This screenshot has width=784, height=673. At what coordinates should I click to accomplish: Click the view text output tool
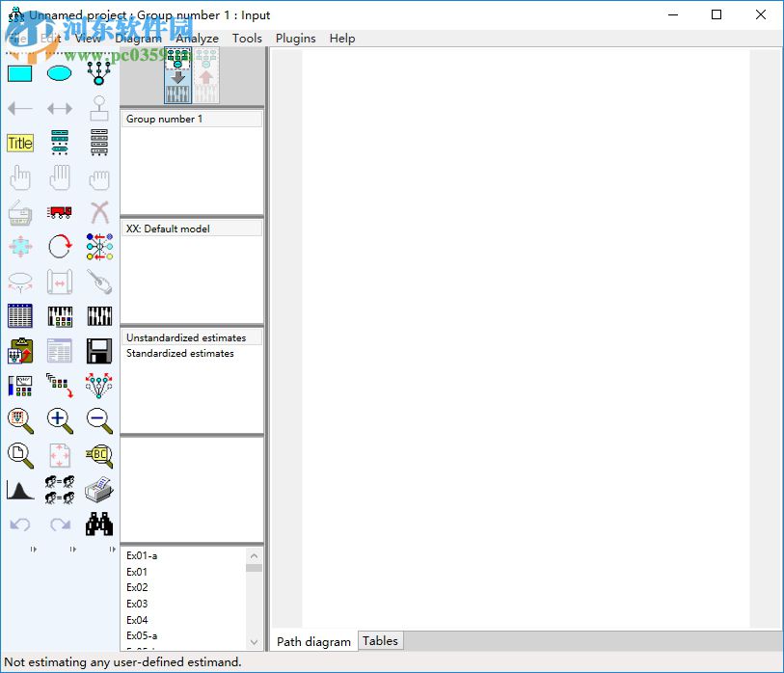60,351
